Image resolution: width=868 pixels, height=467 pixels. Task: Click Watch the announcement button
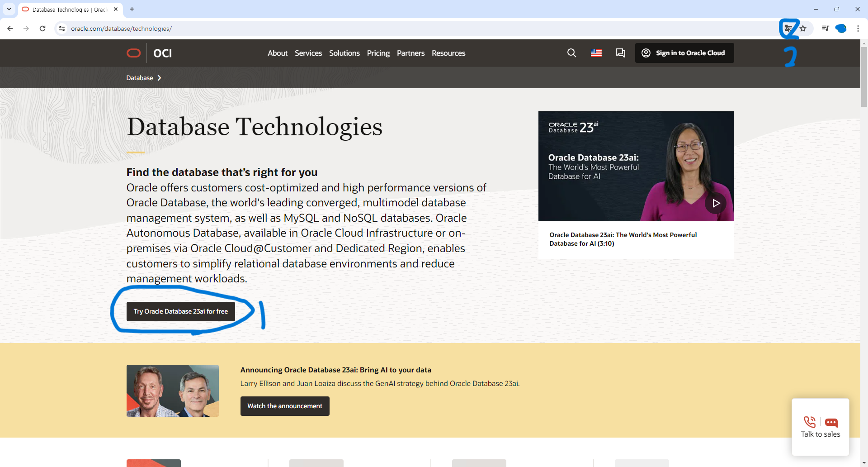click(x=285, y=406)
